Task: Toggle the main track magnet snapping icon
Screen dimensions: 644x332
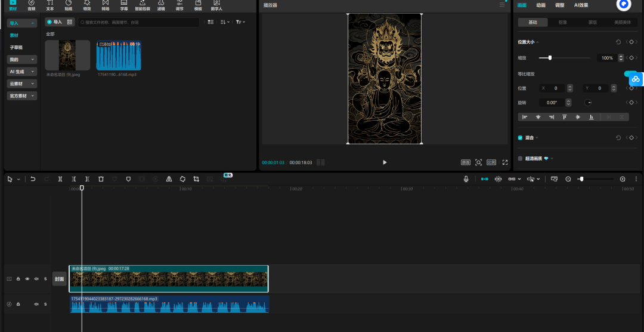Action: point(485,179)
